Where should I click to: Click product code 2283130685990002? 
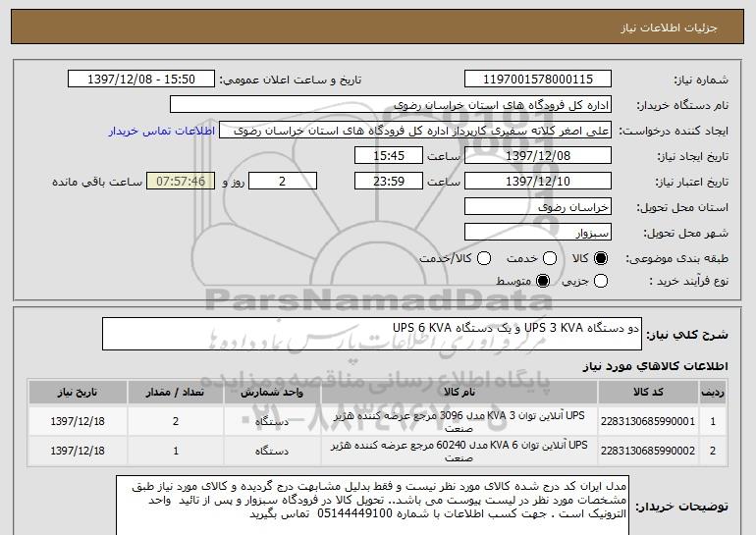coord(648,451)
